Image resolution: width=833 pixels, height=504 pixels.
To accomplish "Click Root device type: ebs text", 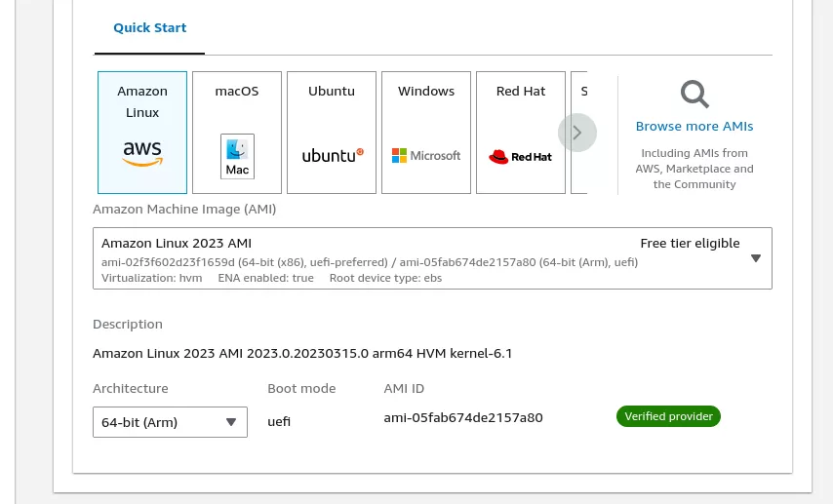I will (385, 278).
